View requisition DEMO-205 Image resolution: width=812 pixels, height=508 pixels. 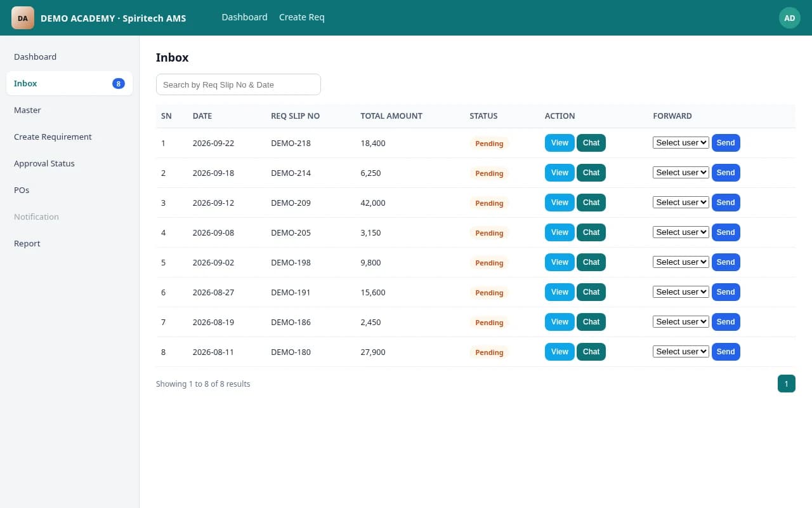coord(560,232)
